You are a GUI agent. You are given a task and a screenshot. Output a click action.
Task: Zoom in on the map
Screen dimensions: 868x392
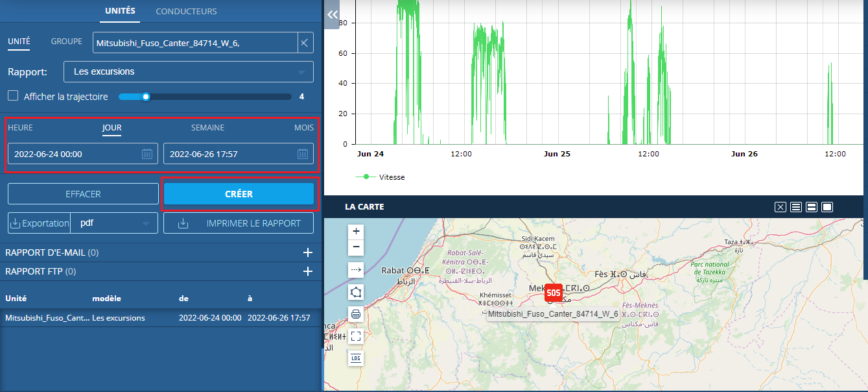(356, 232)
